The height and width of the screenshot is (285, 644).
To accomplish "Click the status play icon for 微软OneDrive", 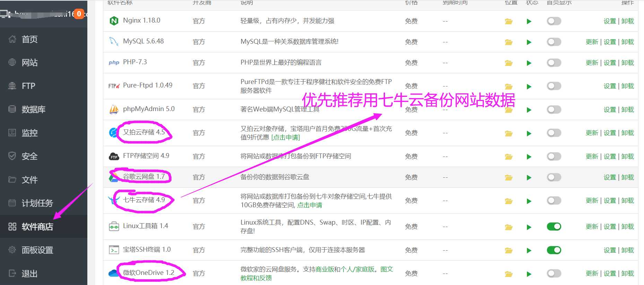I will [x=529, y=274].
